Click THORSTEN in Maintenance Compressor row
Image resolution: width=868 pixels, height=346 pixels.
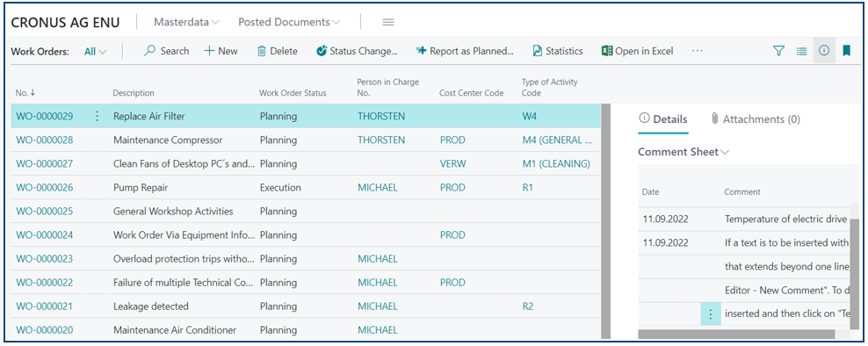point(381,140)
